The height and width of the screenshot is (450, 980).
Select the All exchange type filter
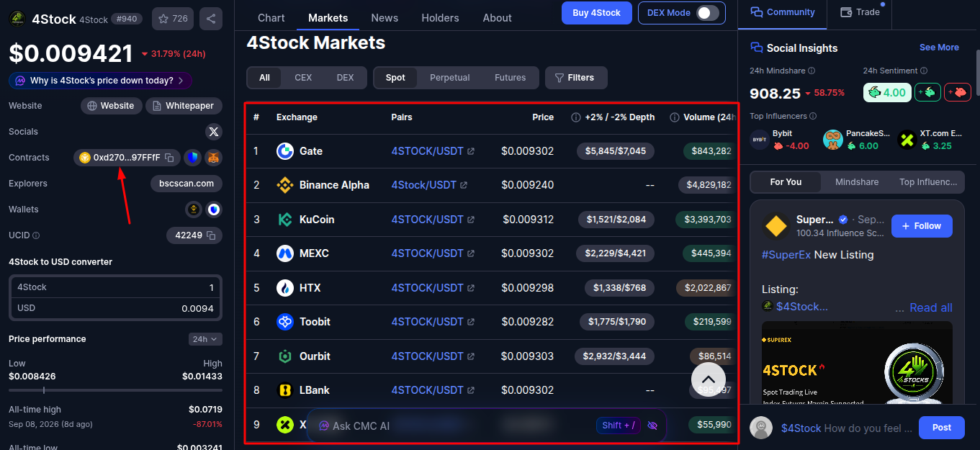tap(265, 78)
